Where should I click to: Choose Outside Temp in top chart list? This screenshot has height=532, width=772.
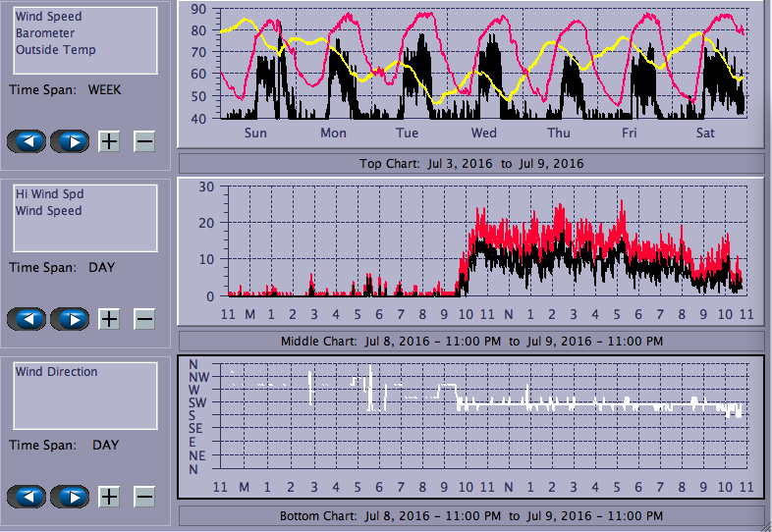(55, 50)
